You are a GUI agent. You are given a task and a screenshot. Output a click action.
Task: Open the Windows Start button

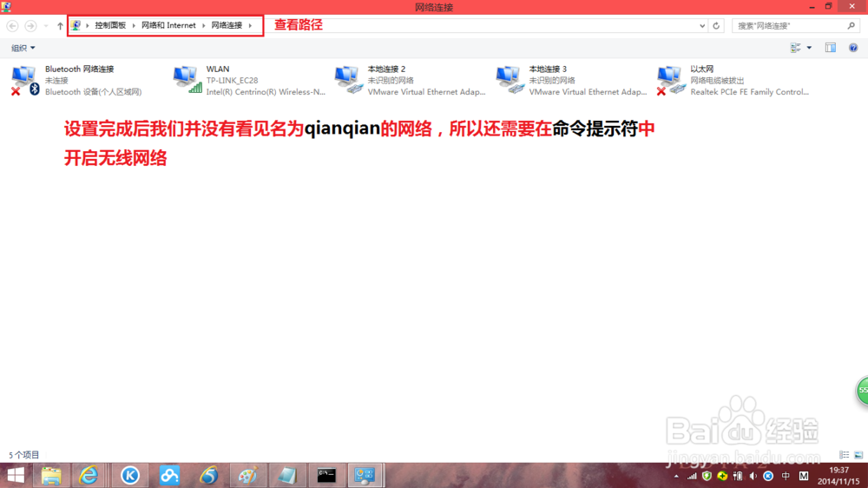[x=16, y=475]
